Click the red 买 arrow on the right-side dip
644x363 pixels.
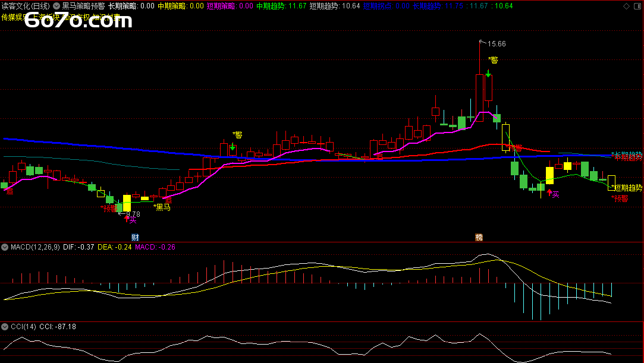[x=549, y=192]
